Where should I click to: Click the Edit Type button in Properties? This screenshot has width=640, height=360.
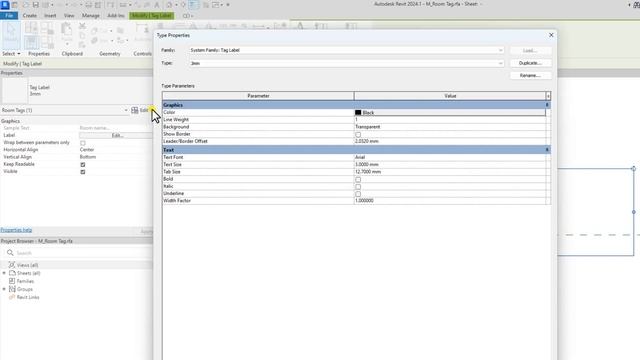[141, 110]
